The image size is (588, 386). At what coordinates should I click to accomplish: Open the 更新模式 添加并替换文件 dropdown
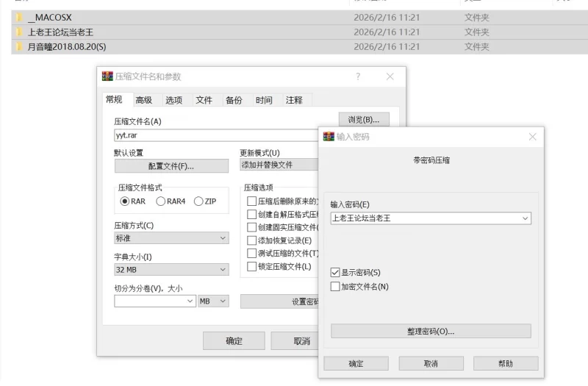tap(279, 165)
